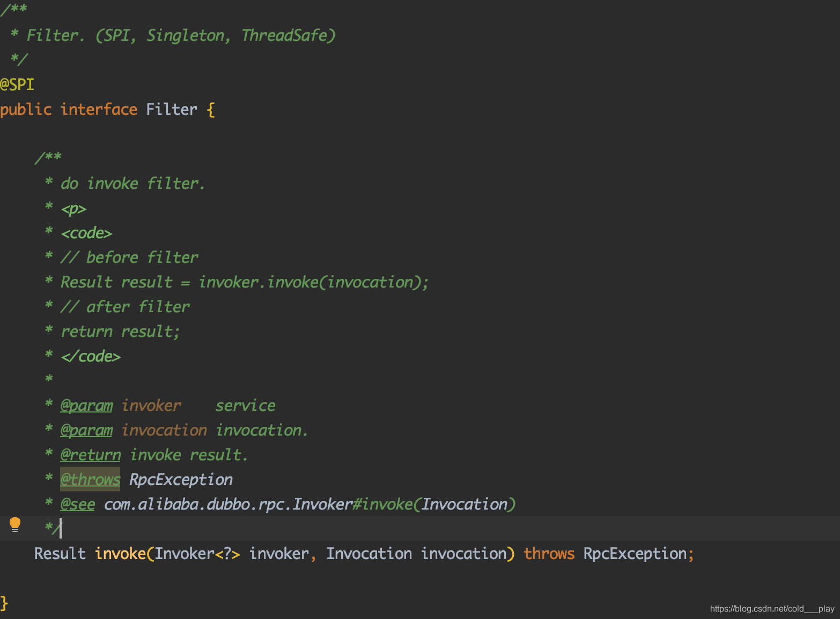Click the @param tag before 'invoker'

pos(86,406)
